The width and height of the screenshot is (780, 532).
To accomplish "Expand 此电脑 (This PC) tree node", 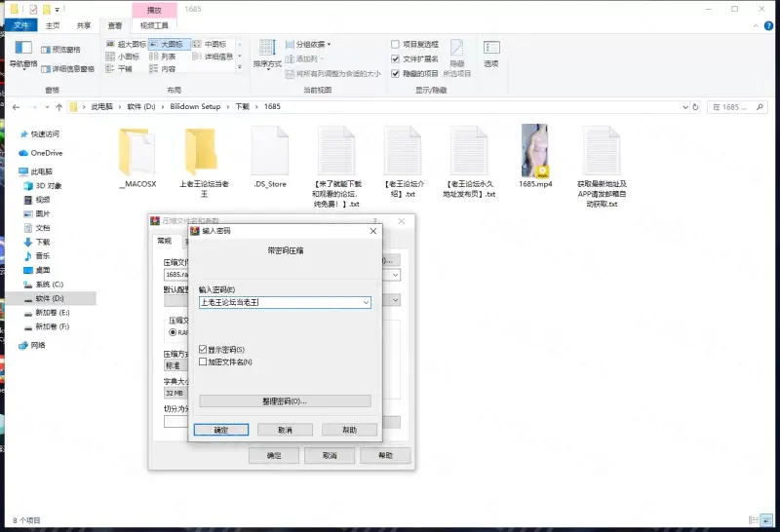I will (11, 171).
